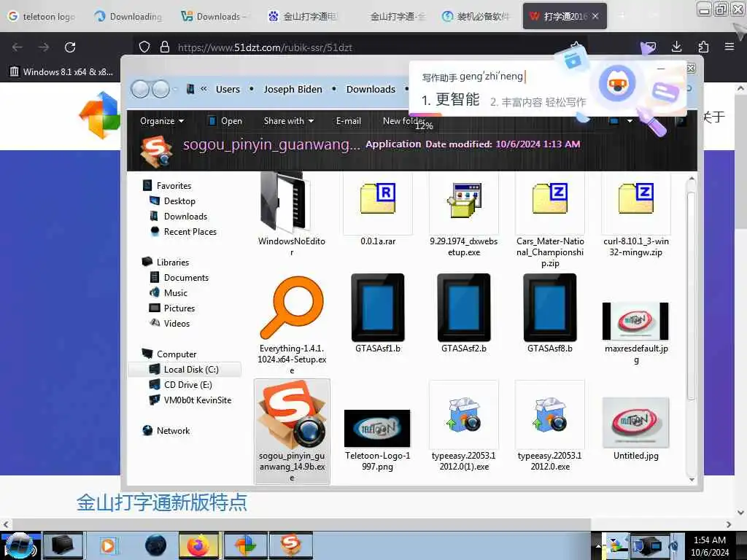Open the Documents library
Screen dimensions: 747x560
(179, 277)
